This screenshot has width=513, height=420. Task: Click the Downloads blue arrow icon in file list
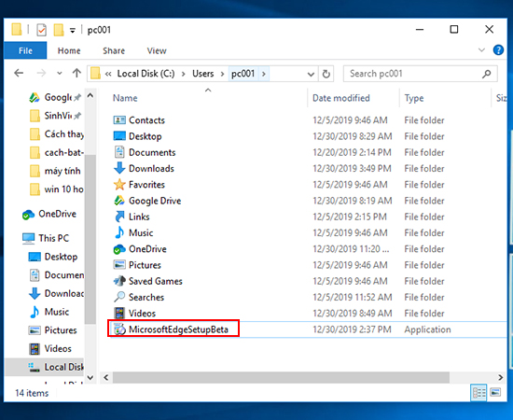pyautogui.click(x=119, y=168)
